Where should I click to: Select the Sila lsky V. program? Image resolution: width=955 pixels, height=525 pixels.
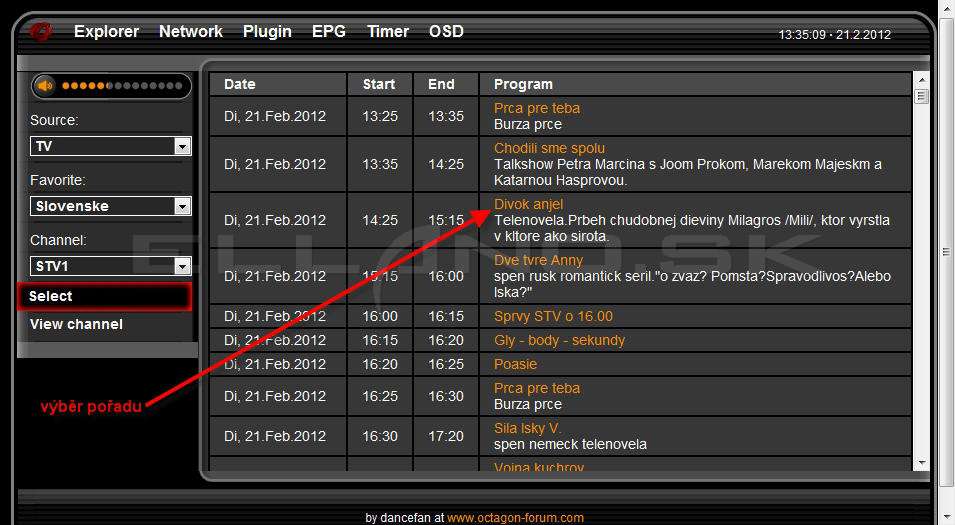[x=527, y=429]
